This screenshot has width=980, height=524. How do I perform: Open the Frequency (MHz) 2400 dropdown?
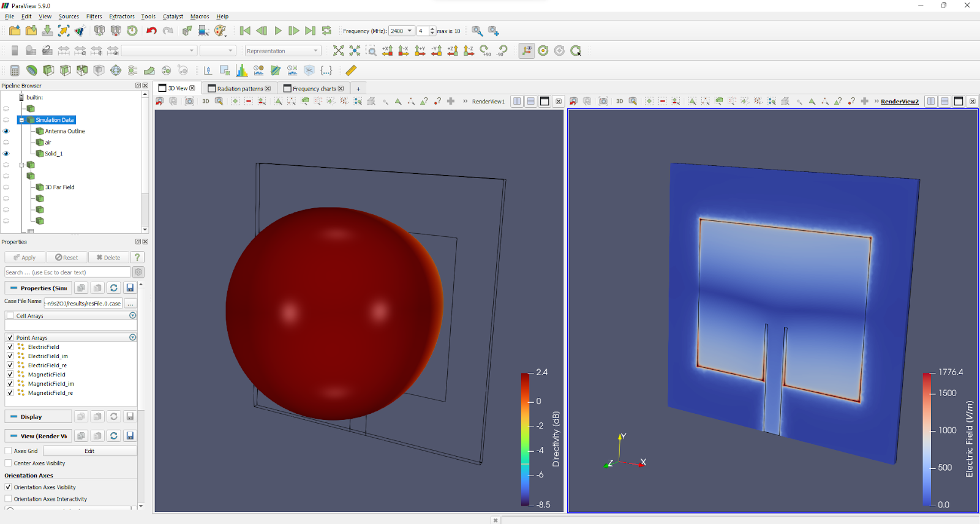point(401,31)
